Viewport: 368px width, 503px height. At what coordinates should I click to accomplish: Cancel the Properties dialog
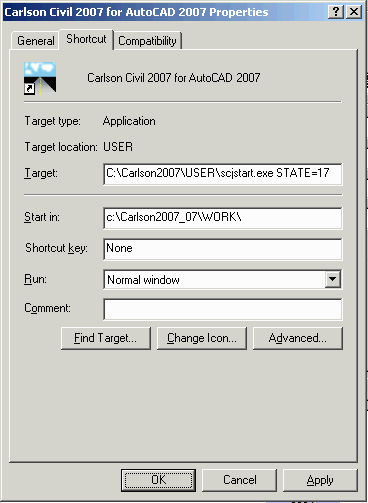click(x=240, y=480)
